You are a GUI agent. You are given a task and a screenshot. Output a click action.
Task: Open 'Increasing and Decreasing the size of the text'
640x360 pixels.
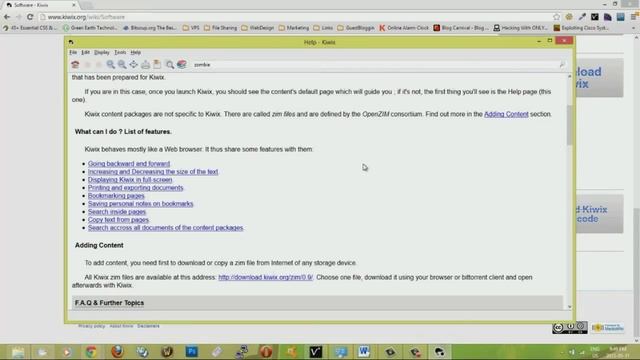click(x=153, y=171)
